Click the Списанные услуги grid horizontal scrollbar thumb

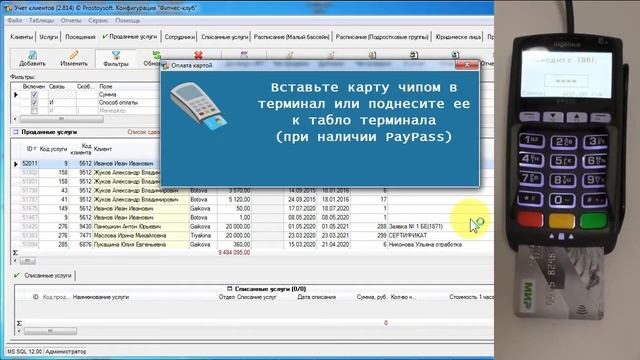coord(50,331)
